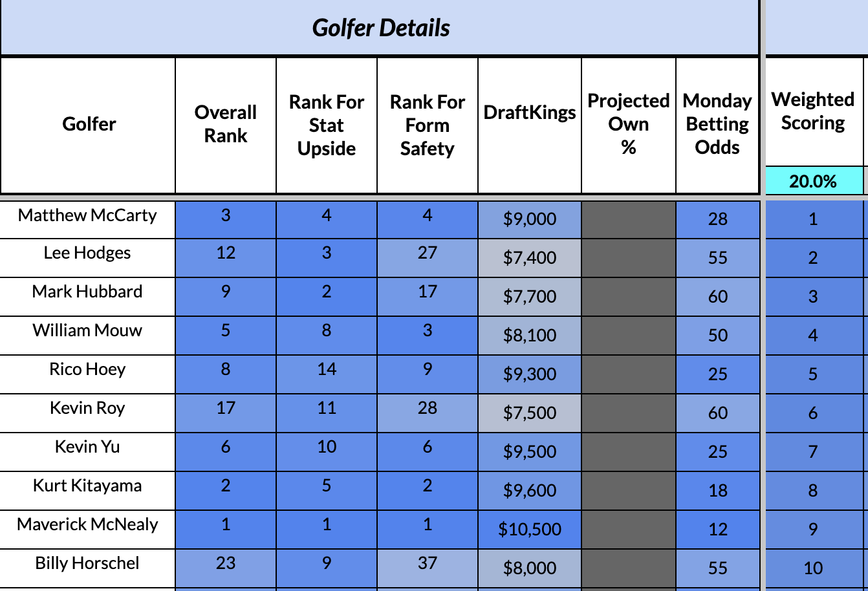Select the Monday Betting Odds header

point(717,124)
